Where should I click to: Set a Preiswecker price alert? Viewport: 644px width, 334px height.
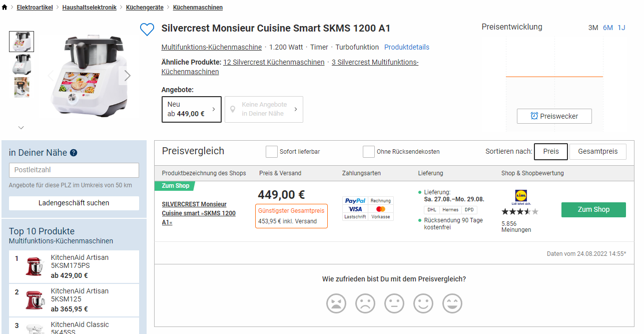click(x=554, y=116)
